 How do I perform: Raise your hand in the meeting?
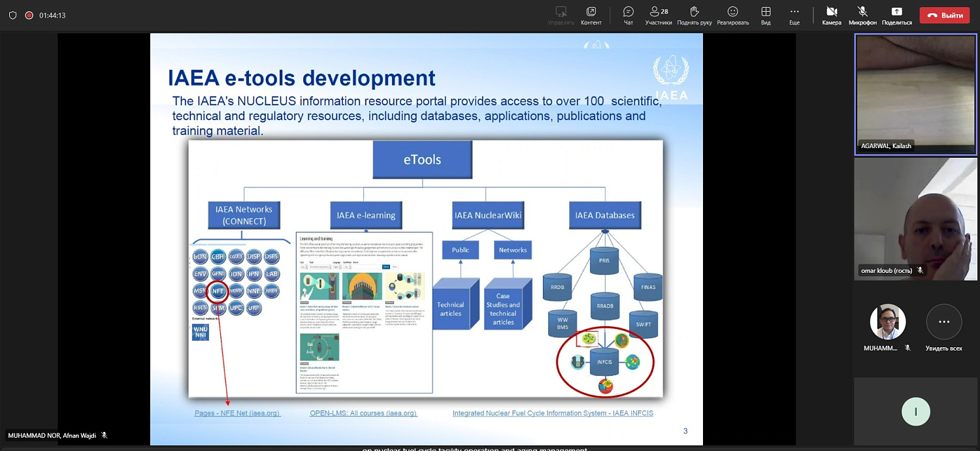[694, 15]
